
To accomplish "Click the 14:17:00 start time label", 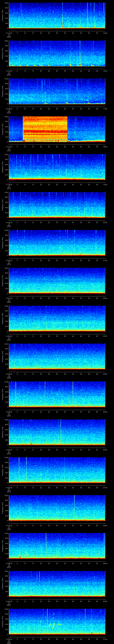I will click(9, 147).
